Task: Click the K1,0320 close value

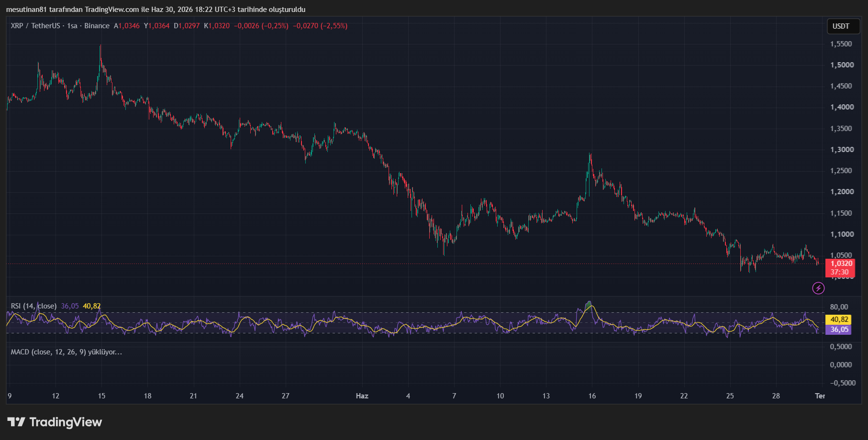Action: 217,26
